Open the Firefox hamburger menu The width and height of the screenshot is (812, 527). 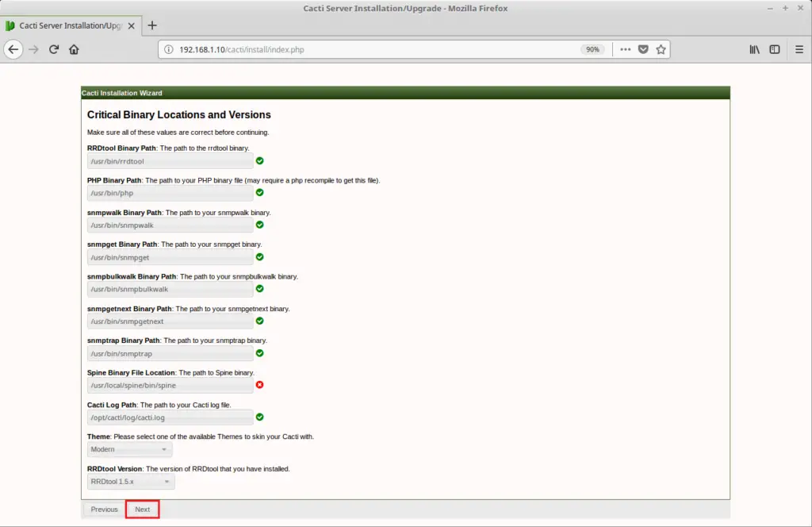pyautogui.click(x=799, y=50)
